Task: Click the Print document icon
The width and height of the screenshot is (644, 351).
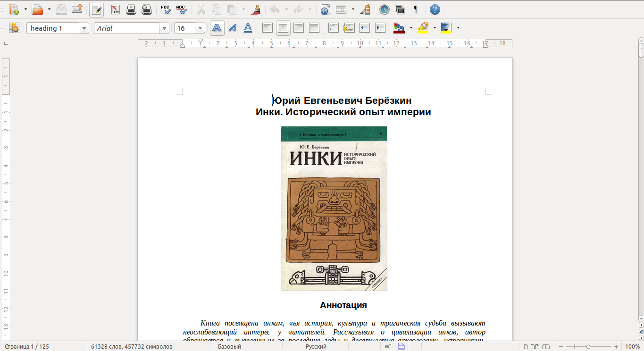Action: tap(131, 9)
